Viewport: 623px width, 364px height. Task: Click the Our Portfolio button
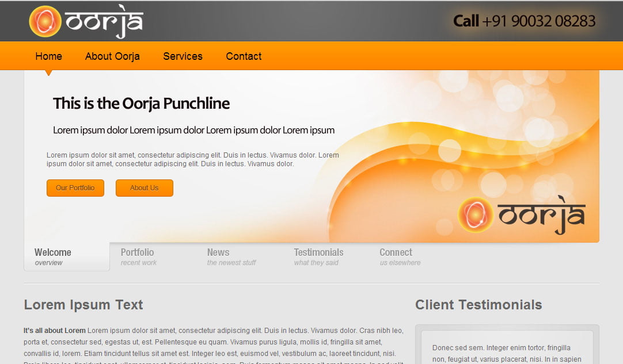75,187
